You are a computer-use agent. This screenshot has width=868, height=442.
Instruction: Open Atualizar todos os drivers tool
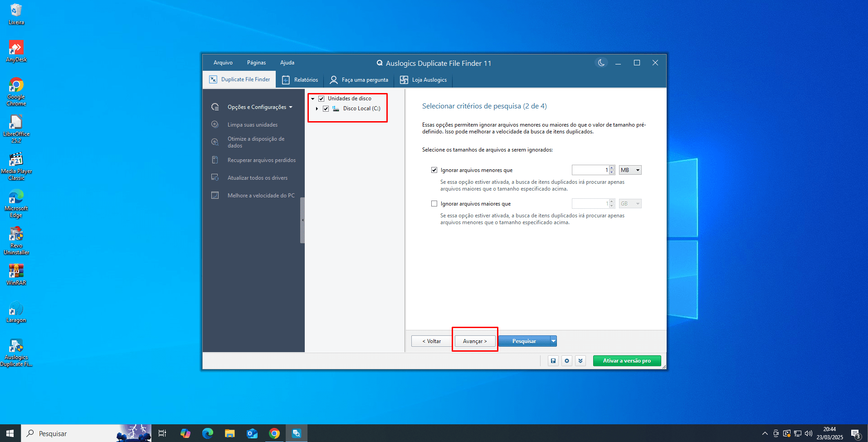(x=215, y=177)
